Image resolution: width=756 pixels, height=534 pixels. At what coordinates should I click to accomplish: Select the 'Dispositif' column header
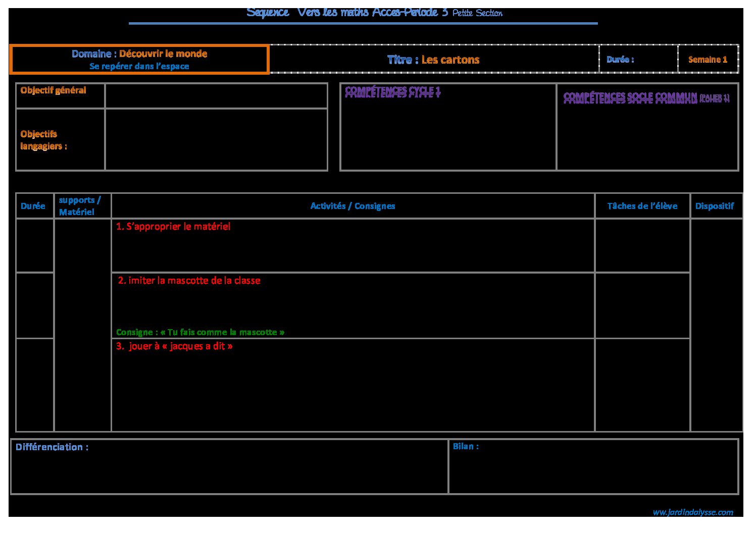tap(714, 206)
